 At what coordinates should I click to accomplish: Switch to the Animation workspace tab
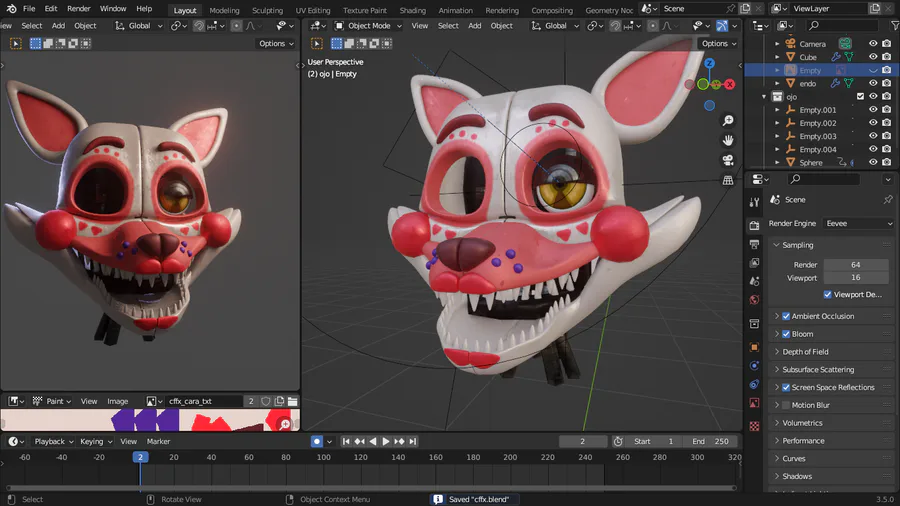pyautogui.click(x=455, y=10)
